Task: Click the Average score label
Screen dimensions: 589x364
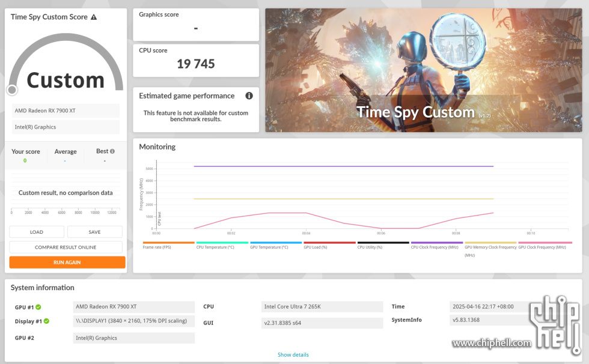Action: (x=66, y=151)
